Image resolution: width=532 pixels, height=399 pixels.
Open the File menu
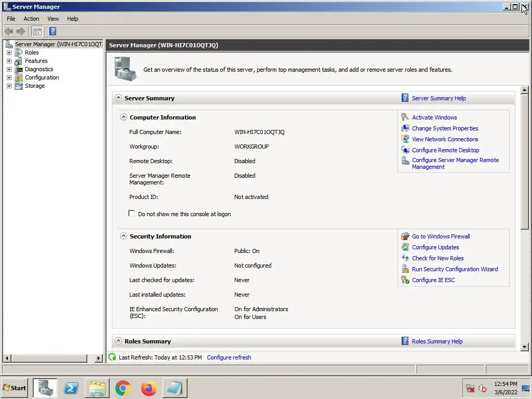click(11, 19)
